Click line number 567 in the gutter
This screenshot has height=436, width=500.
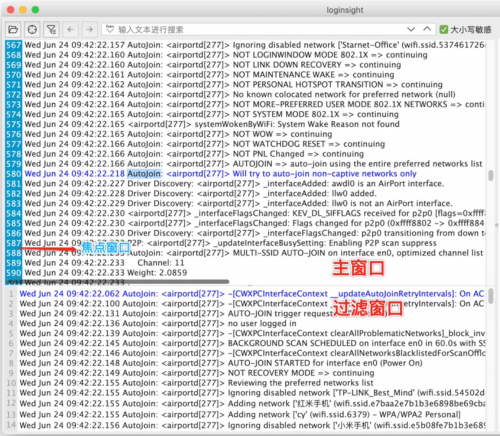point(14,45)
